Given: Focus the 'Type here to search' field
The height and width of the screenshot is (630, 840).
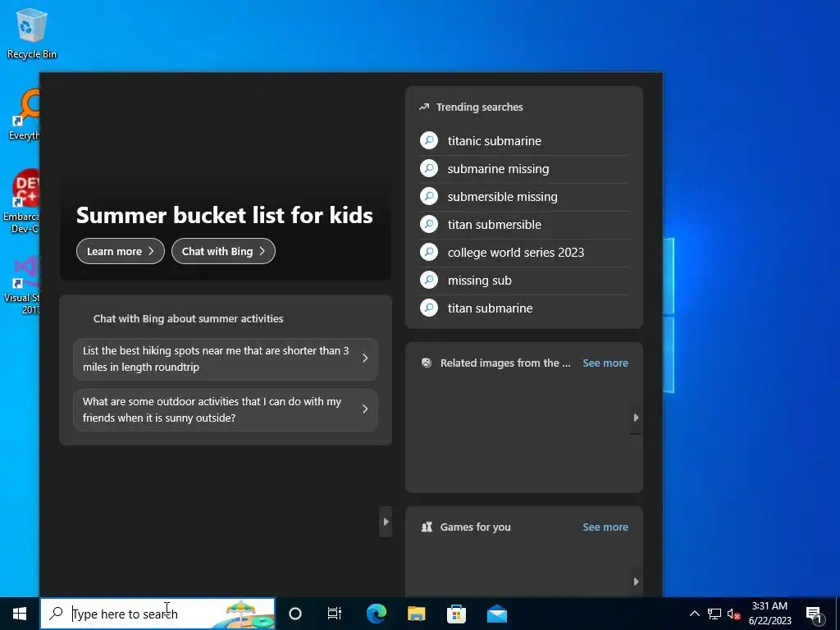Looking at the screenshot, I should tap(157, 614).
